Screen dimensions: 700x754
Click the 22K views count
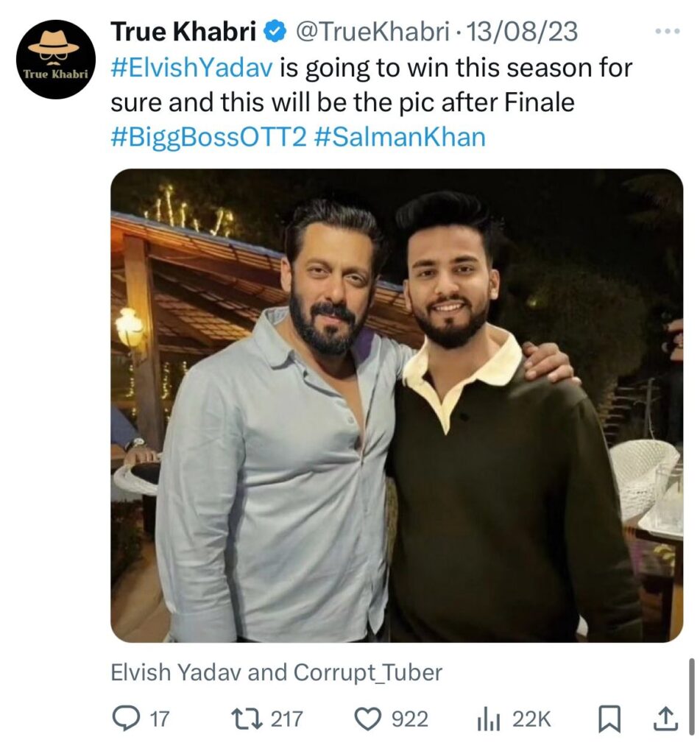pyautogui.click(x=531, y=719)
